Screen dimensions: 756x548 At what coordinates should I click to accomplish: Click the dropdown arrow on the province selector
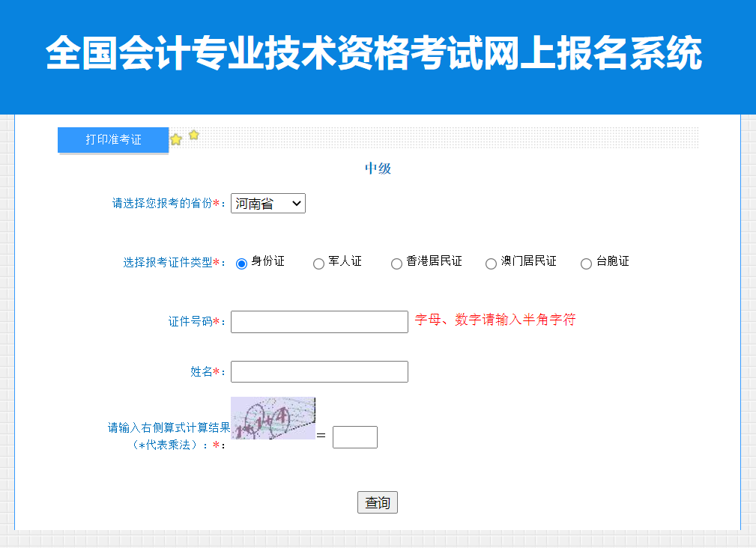(296, 203)
